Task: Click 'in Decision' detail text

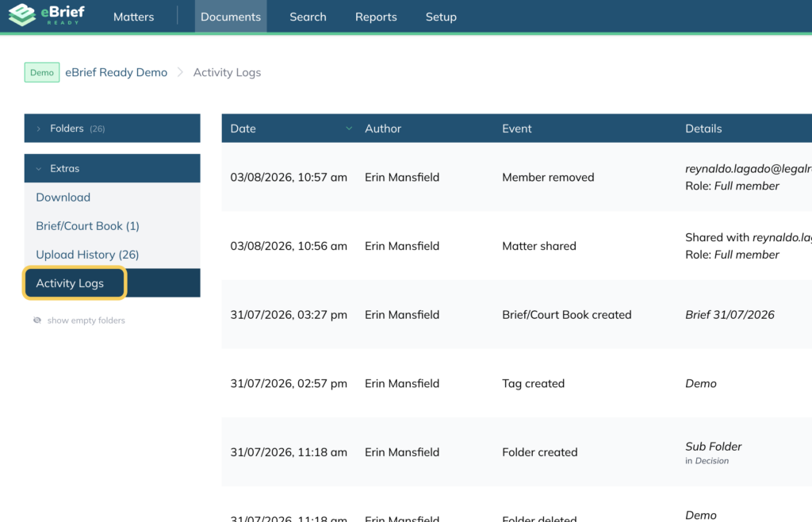Action: [x=707, y=461]
